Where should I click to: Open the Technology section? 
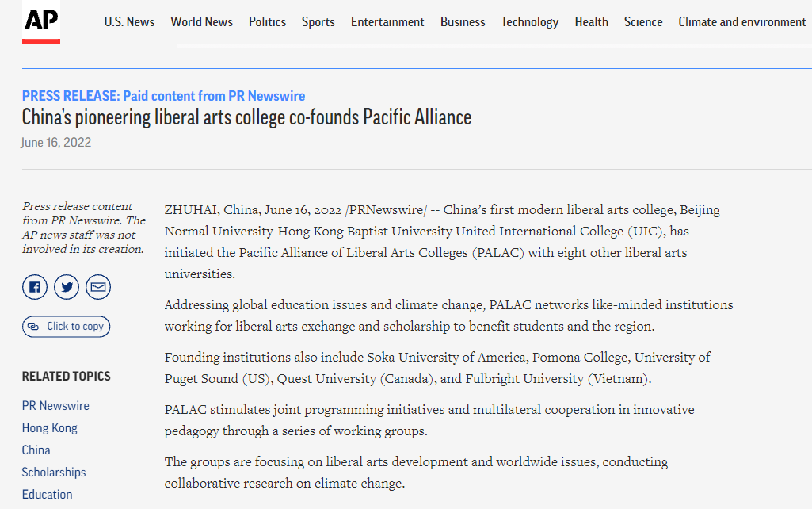tap(529, 22)
